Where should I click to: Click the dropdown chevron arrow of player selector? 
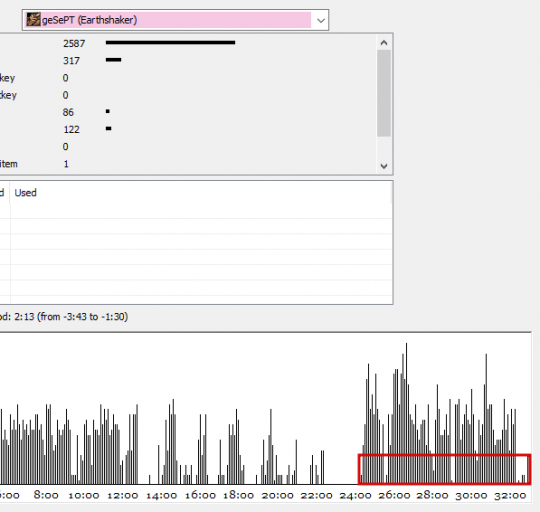321,20
